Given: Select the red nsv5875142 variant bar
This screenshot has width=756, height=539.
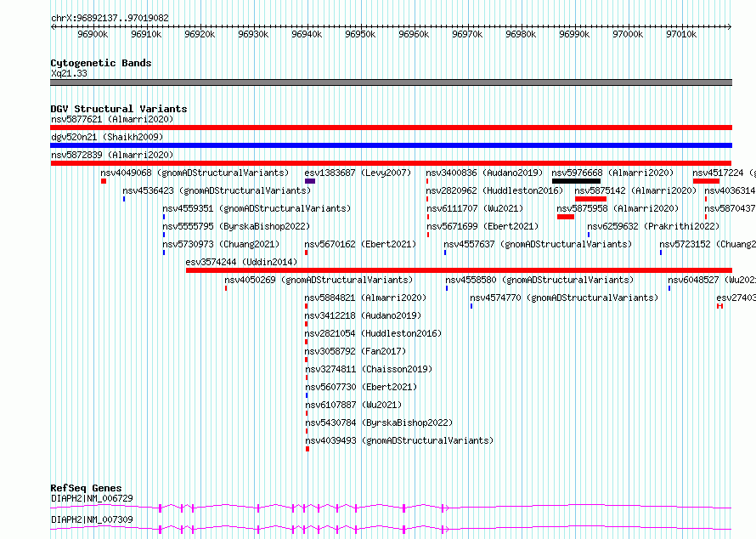Looking at the screenshot, I should coord(590,199).
